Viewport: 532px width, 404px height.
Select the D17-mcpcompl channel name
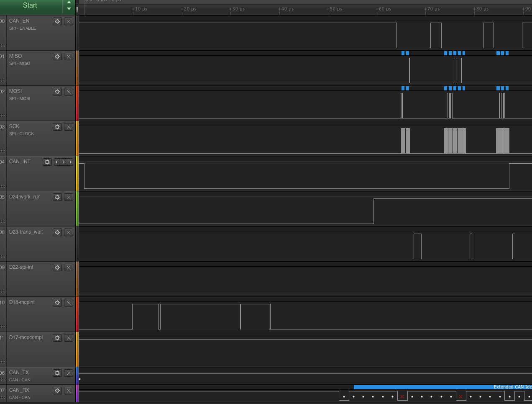pyautogui.click(x=26, y=337)
